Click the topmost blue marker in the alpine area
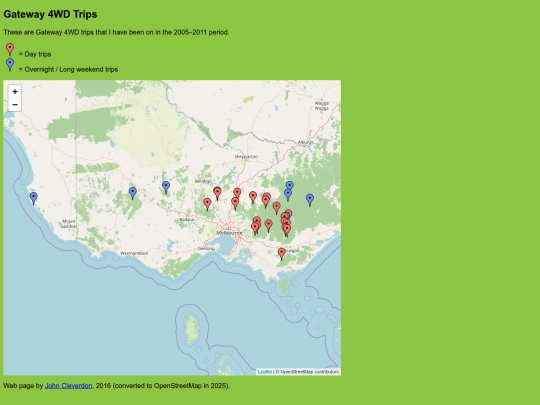 point(290,186)
